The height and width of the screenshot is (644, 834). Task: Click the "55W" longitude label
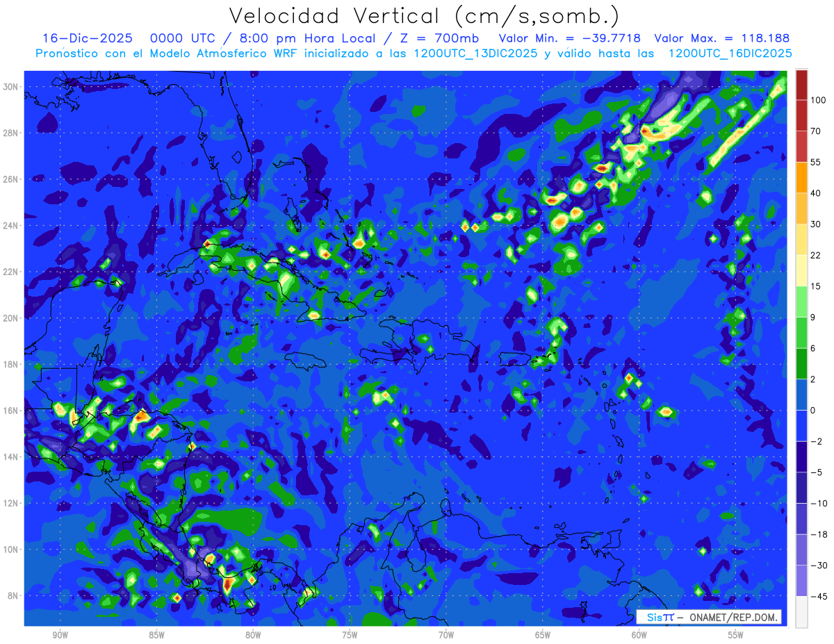tap(736, 636)
